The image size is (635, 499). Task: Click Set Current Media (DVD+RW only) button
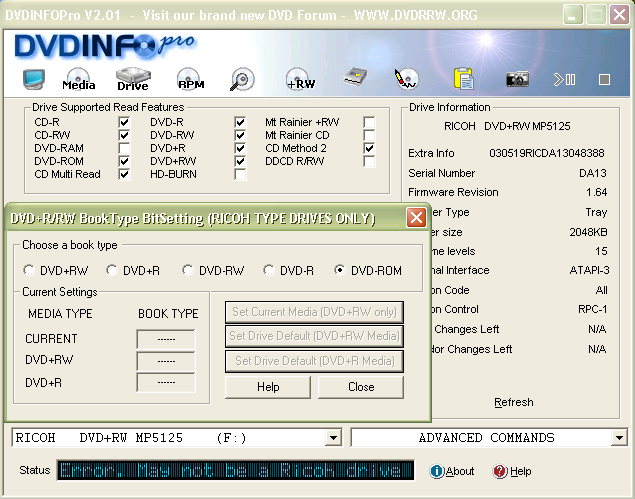314,312
